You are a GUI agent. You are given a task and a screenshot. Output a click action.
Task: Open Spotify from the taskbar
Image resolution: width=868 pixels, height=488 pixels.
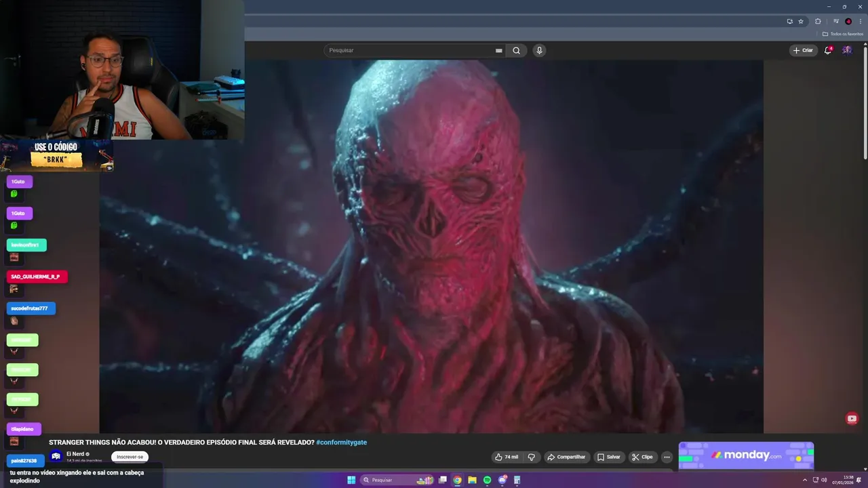[488, 480]
